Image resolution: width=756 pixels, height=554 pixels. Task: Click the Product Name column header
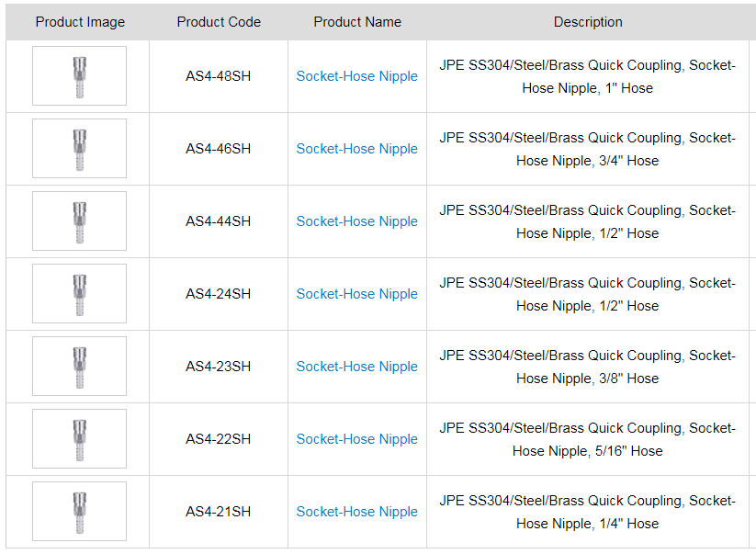tap(357, 22)
